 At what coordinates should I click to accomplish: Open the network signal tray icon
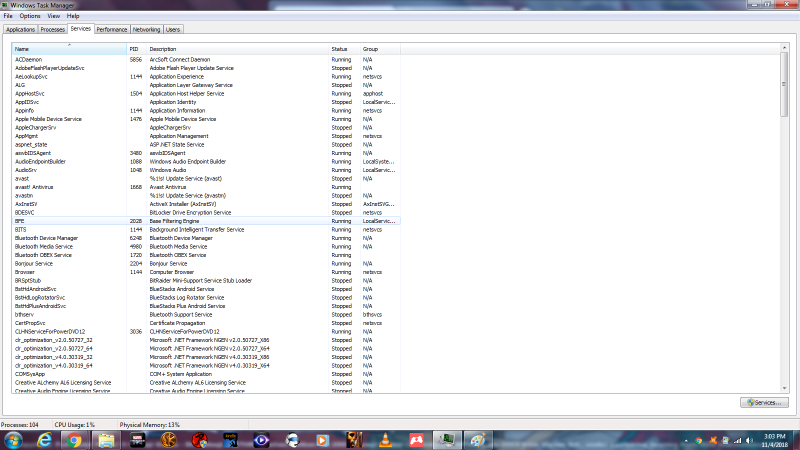pos(737,440)
